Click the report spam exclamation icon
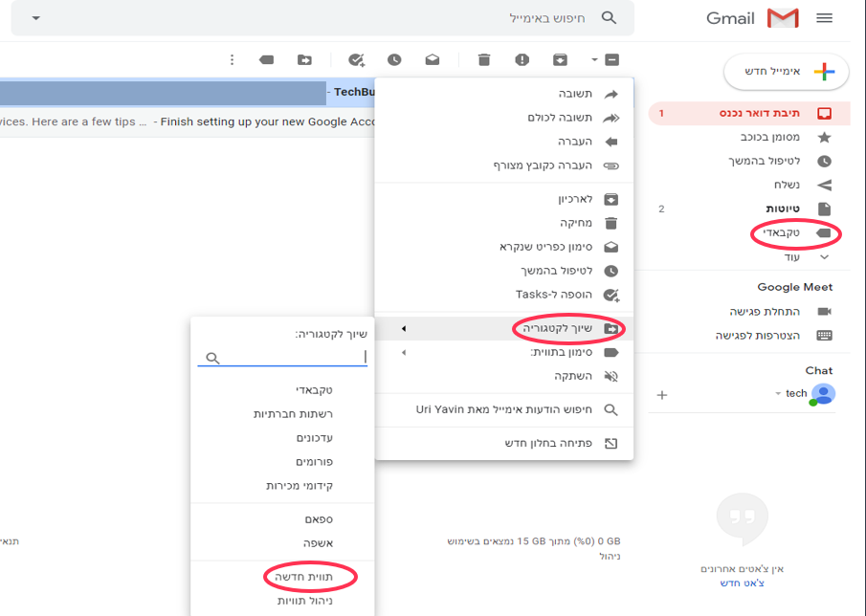 (522, 59)
